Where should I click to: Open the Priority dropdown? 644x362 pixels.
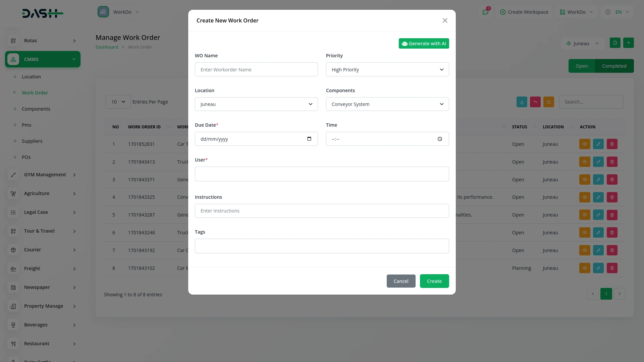click(x=387, y=70)
